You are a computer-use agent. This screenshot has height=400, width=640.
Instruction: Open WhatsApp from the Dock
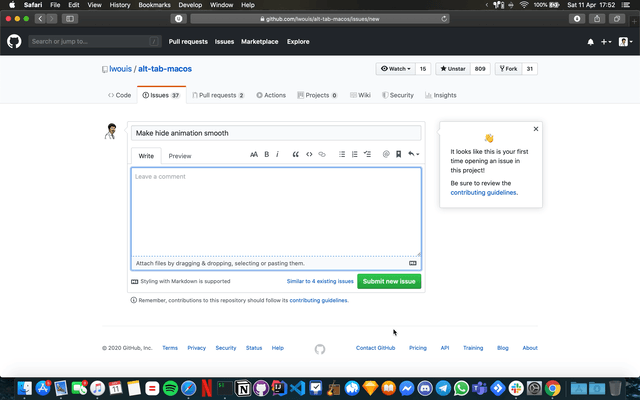click(461, 388)
